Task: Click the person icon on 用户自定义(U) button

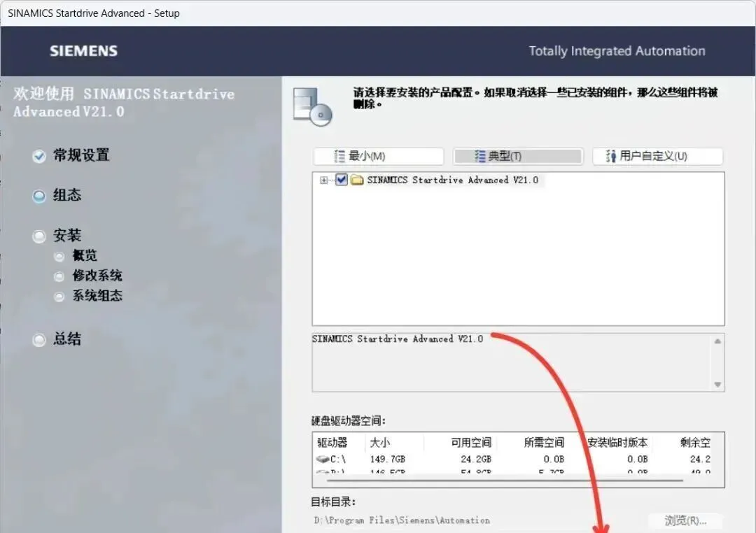Action: pyautogui.click(x=611, y=156)
